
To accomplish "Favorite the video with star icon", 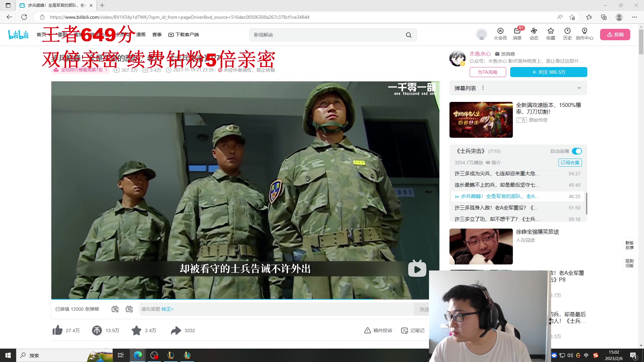I will point(137,330).
